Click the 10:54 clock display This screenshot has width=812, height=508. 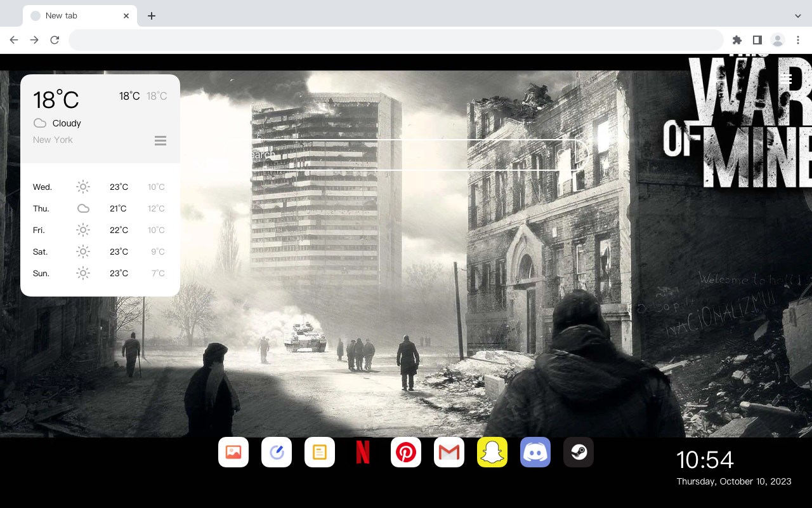tap(705, 460)
